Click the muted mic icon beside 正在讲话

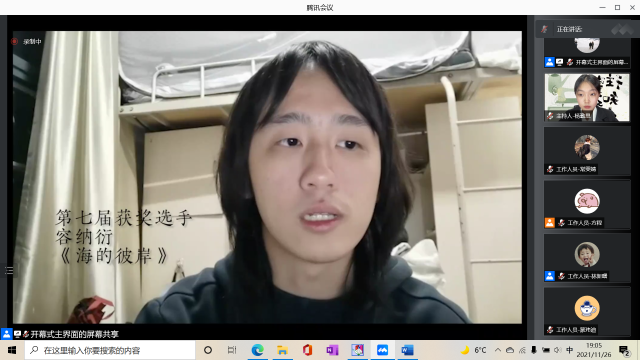pyautogui.click(x=544, y=29)
